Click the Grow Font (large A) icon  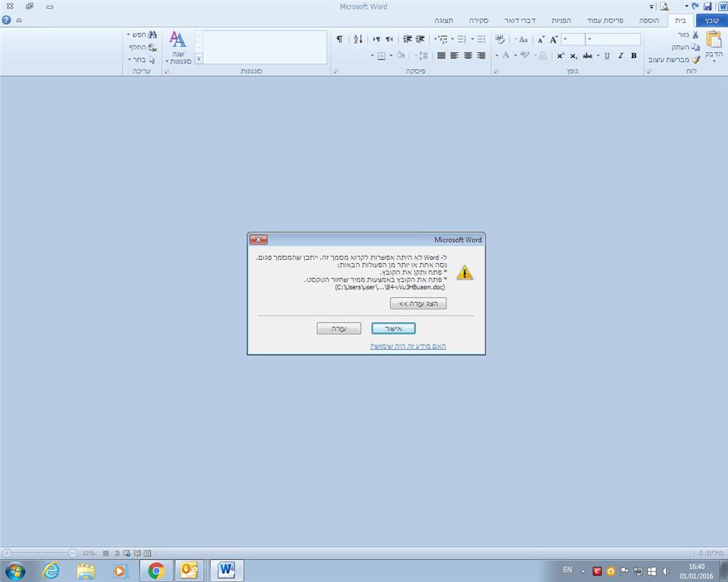553,40
